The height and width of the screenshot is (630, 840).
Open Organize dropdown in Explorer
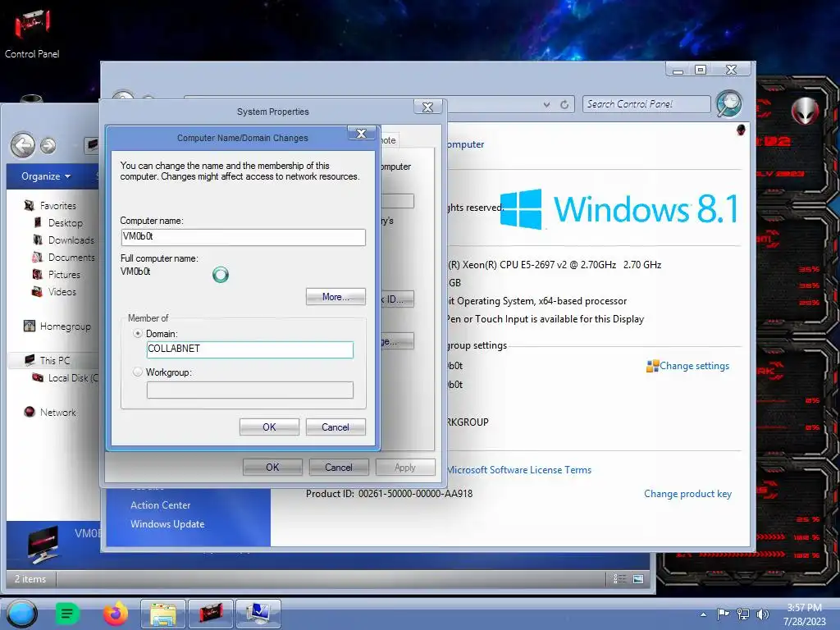46,176
